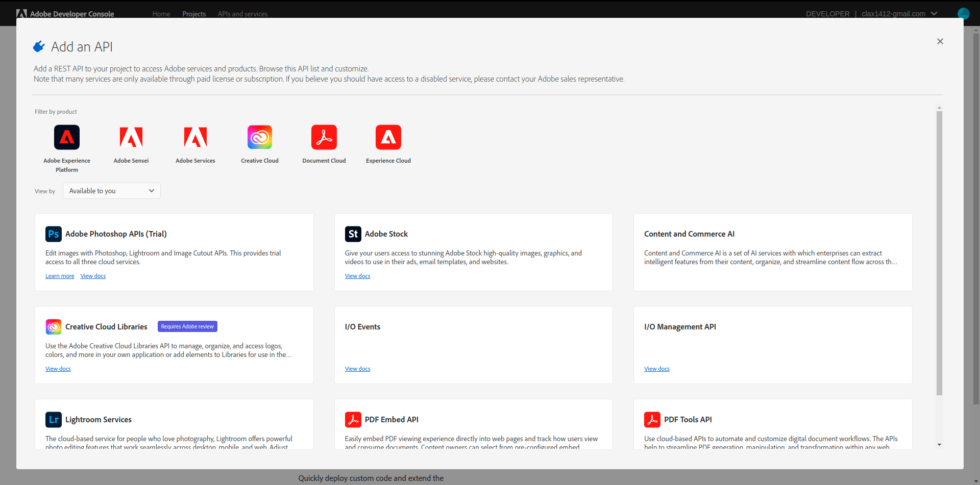Open View docs for Creative Cloud Libraries
980x485 pixels.
point(58,369)
